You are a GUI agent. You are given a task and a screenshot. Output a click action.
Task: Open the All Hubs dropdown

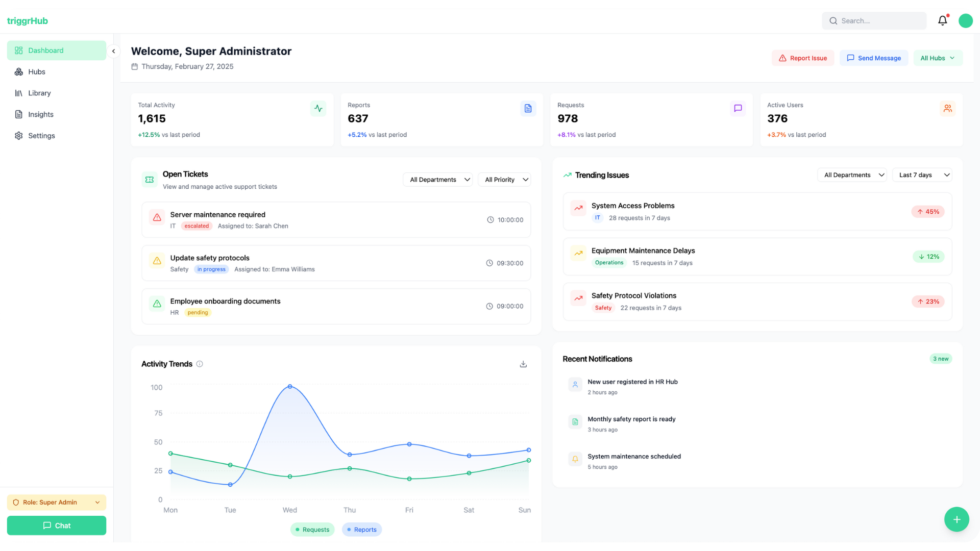pyautogui.click(x=938, y=58)
